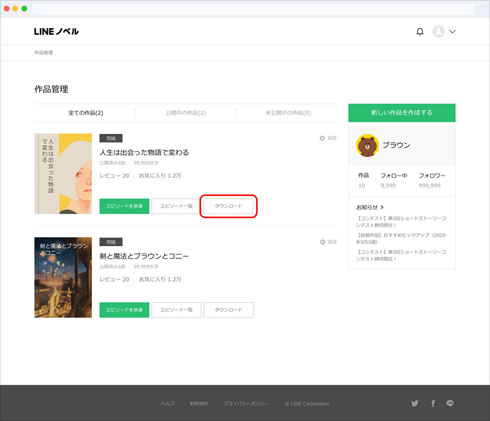Switch to the 公開中の作品(2) tab
490x421 pixels.
pyautogui.click(x=186, y=113)
